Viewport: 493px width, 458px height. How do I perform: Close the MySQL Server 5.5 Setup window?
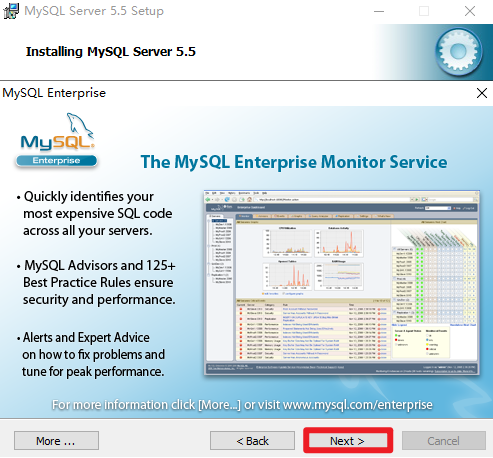click(470, 11)
